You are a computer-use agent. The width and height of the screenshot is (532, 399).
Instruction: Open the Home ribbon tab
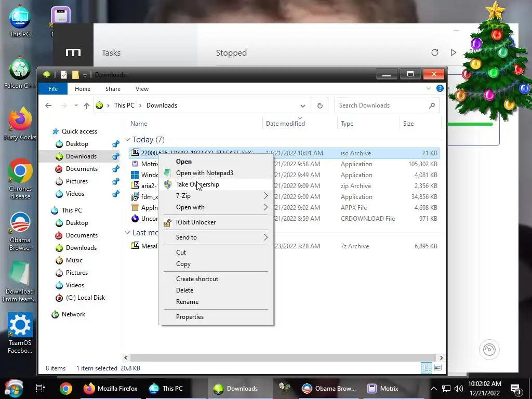[83, 89]
